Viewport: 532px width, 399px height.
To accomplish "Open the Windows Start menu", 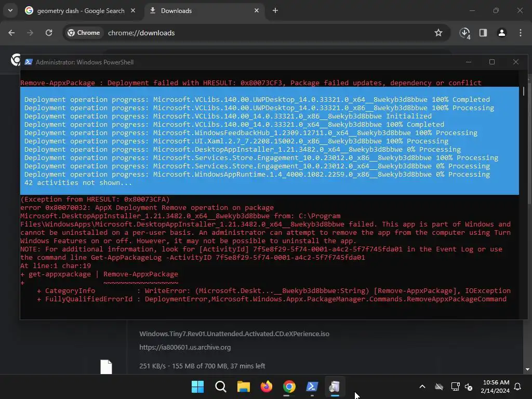I will 197,387.
